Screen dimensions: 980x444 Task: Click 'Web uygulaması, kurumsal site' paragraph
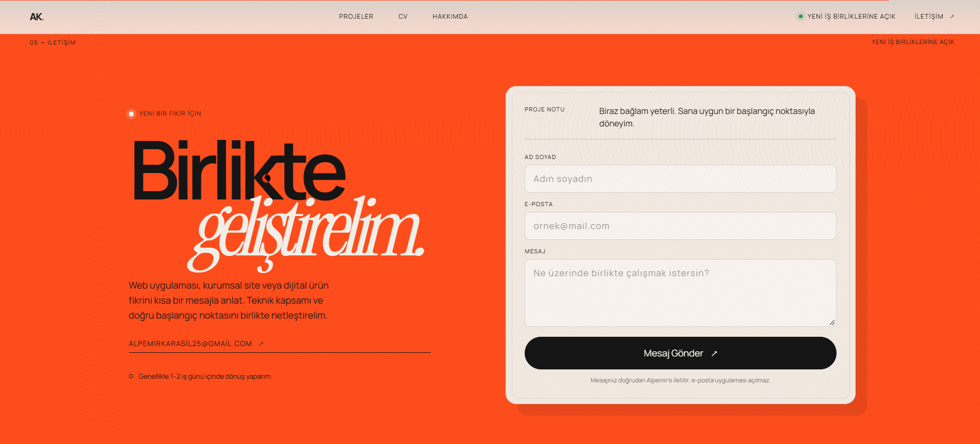point(228,300)
